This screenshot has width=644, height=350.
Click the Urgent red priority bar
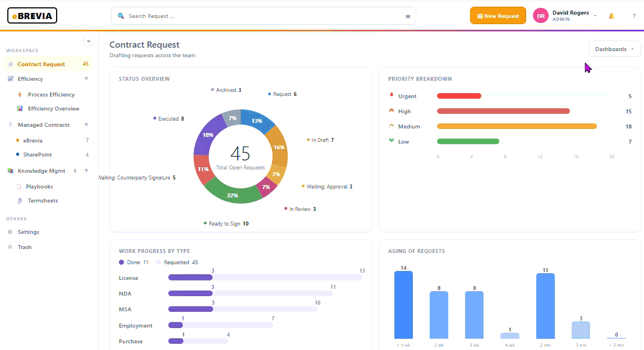point(459,96)
